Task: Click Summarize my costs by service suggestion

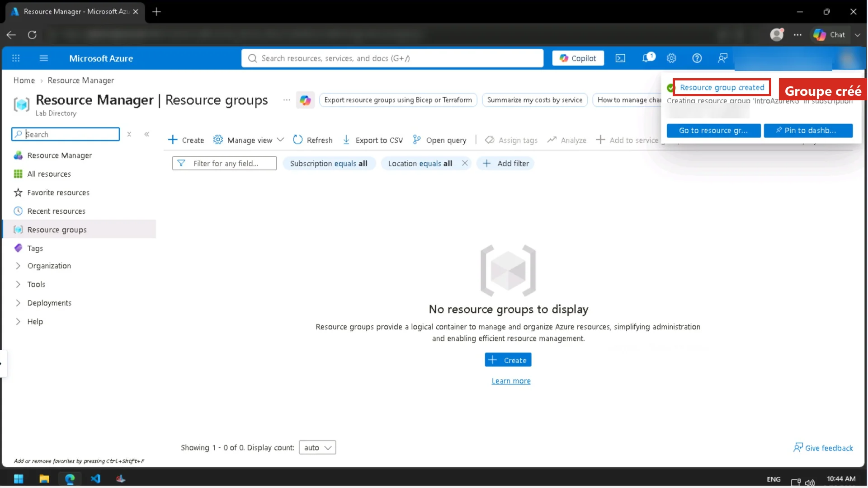Action: (535, 100)
